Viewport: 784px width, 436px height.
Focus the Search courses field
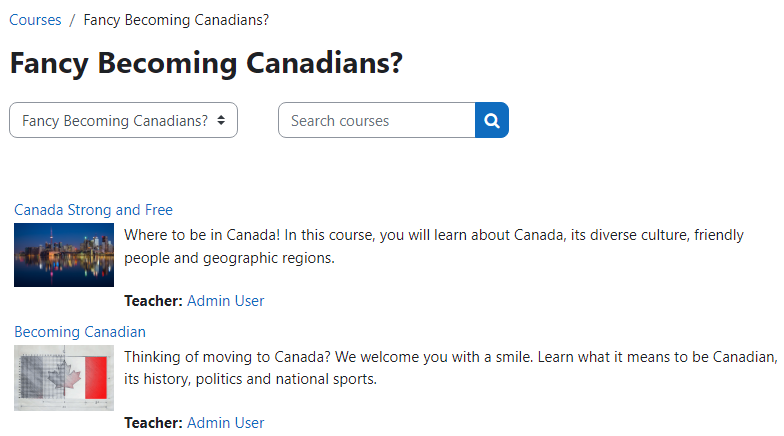coord(376,121)
